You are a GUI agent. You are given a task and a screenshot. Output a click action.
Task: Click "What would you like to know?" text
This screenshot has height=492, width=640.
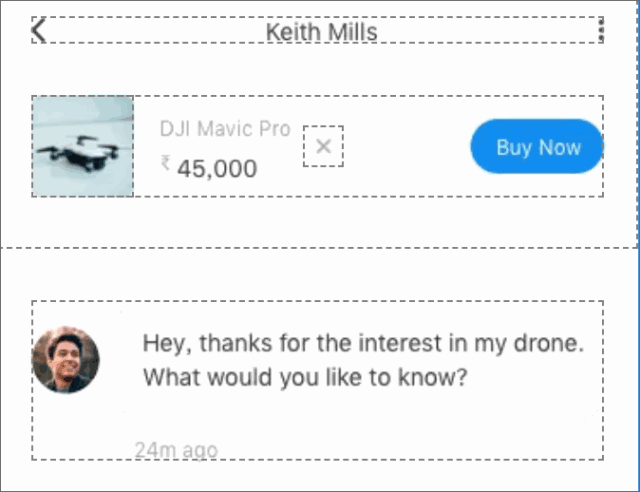tap(306, 380)
